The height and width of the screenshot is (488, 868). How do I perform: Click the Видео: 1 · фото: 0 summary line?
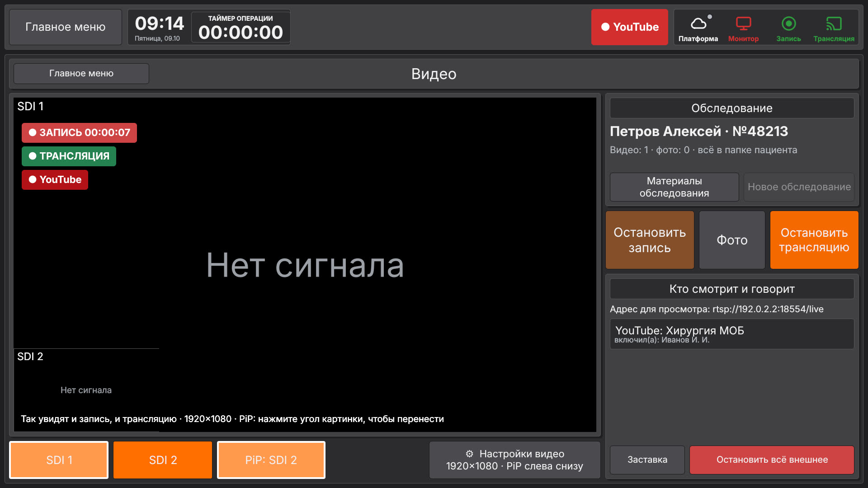pos(703,150)
